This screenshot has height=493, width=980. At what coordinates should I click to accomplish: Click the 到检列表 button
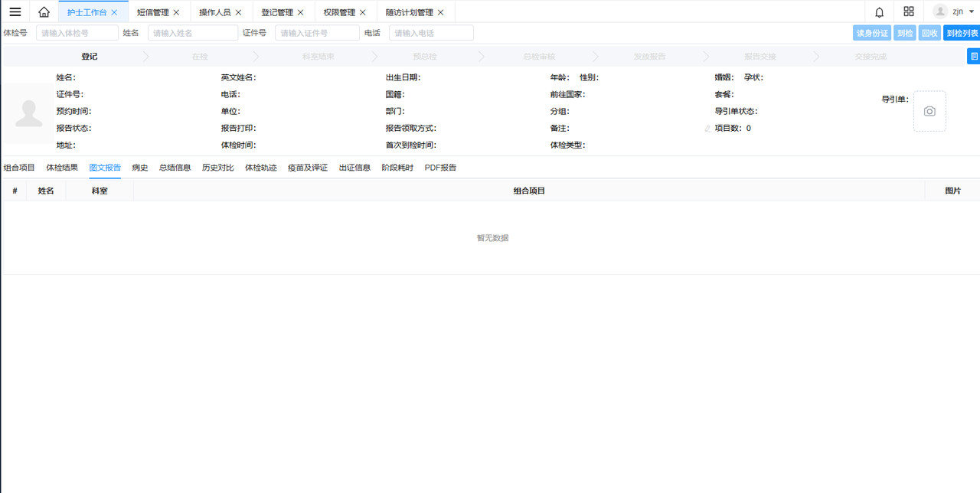click(x=962, y=33)
